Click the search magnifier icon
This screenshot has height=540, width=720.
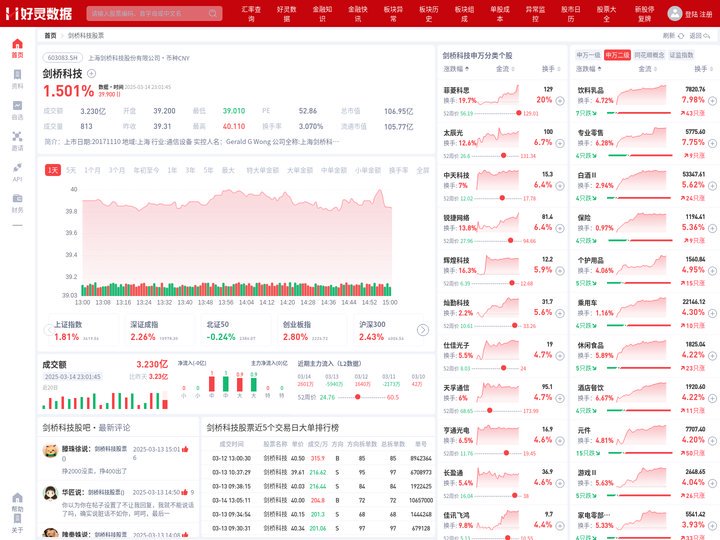point(213,13)
